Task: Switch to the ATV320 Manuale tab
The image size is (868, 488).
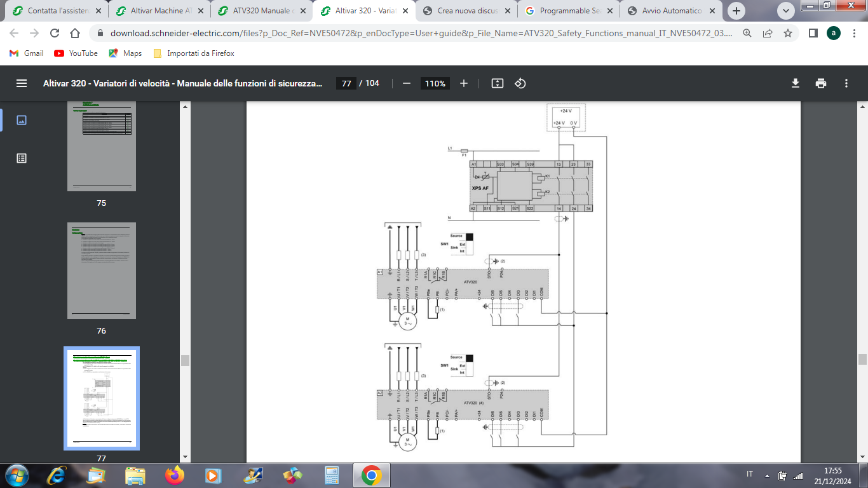Action: 262,11
